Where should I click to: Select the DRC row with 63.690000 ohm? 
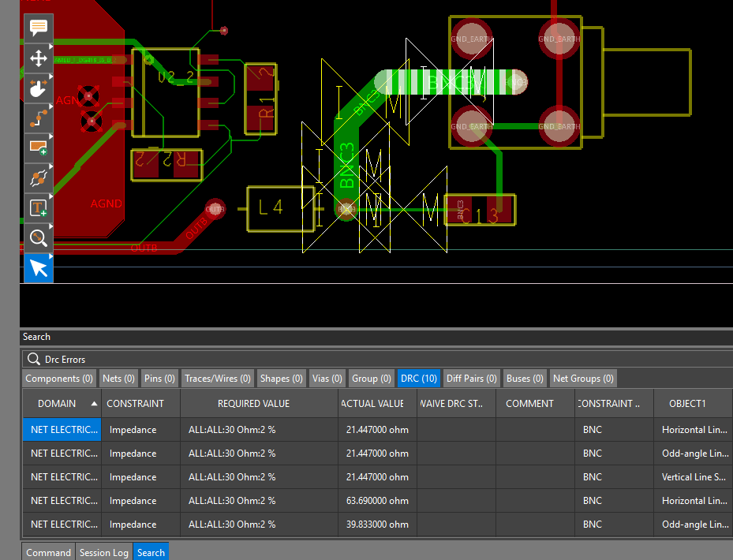point(377,501)
